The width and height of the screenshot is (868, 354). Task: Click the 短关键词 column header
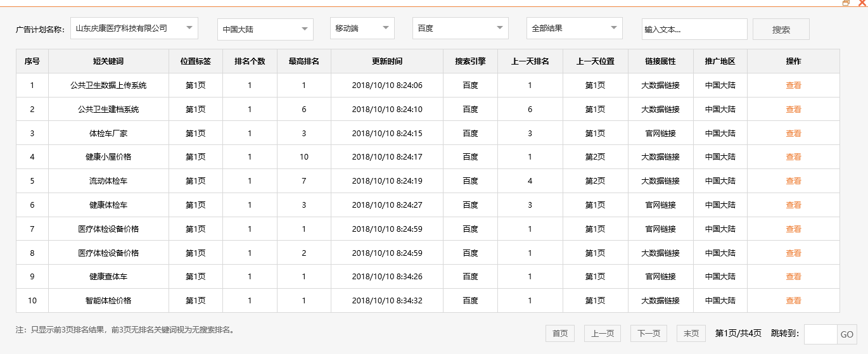[108, 61]
